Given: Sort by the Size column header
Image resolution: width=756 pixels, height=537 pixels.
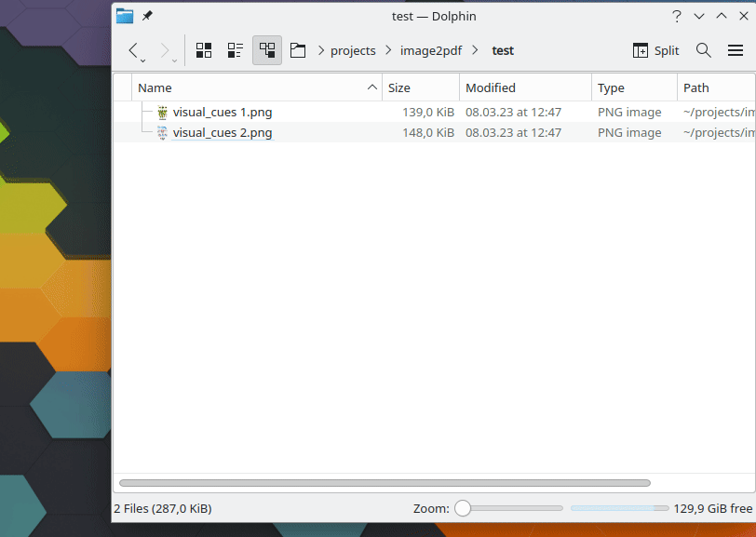Looking at the screenshot, I should click(x=421, y=87).
